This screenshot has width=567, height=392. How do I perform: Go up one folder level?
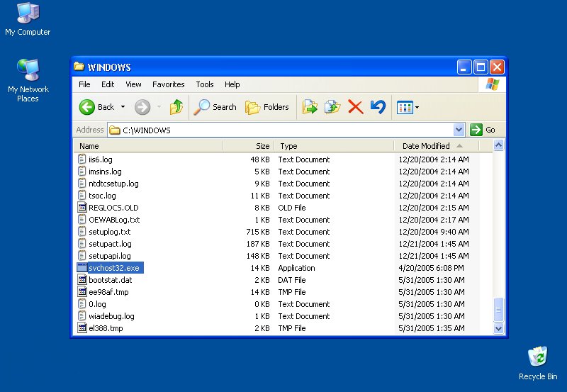tap(176, 107)
